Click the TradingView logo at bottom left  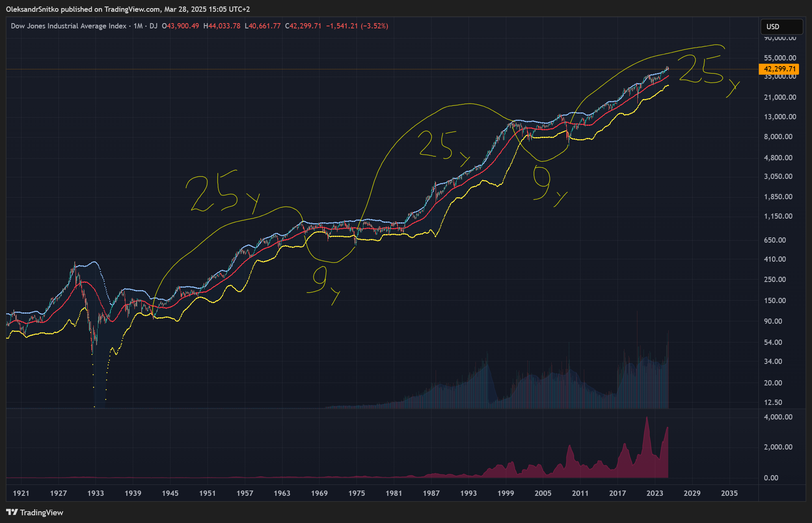click(x=35, y=512)
